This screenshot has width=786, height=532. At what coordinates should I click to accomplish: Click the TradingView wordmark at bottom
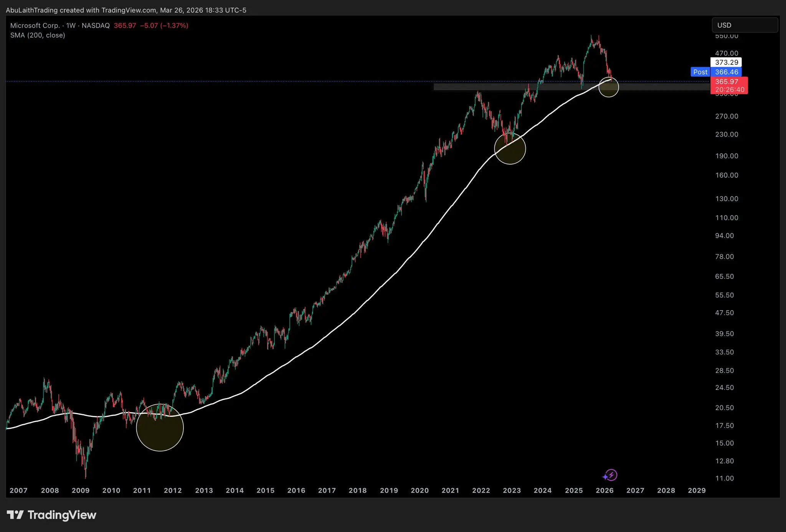pyautogui.click(x=62, y=515)
